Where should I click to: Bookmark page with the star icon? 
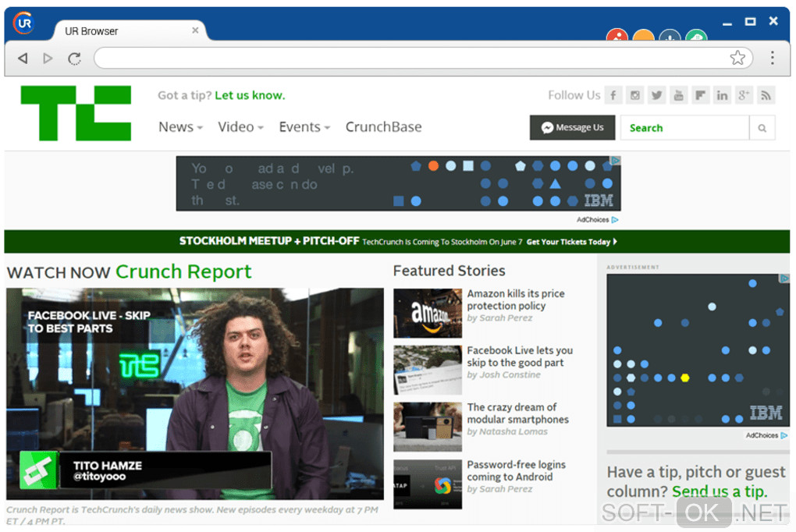point(737,58)
